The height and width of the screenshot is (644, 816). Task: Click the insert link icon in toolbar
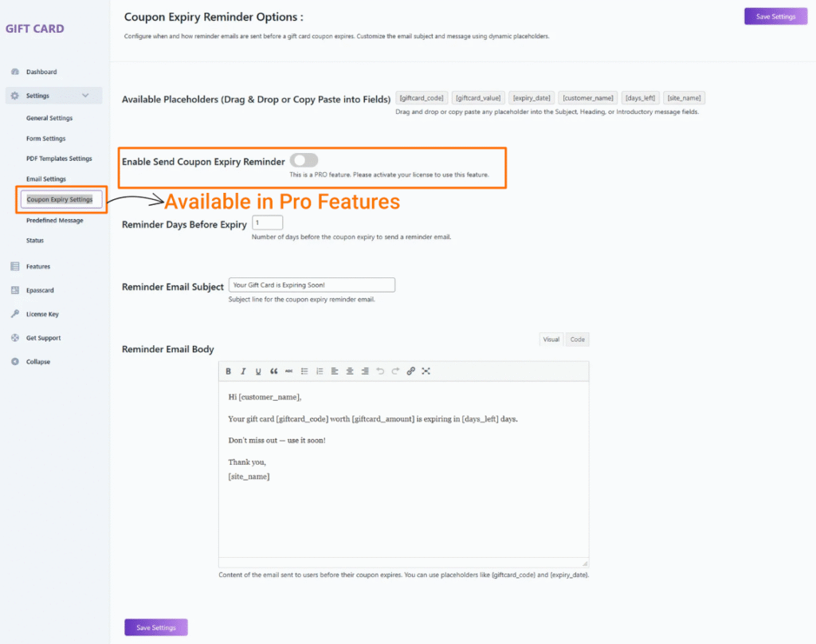click(x=411, y=371)
